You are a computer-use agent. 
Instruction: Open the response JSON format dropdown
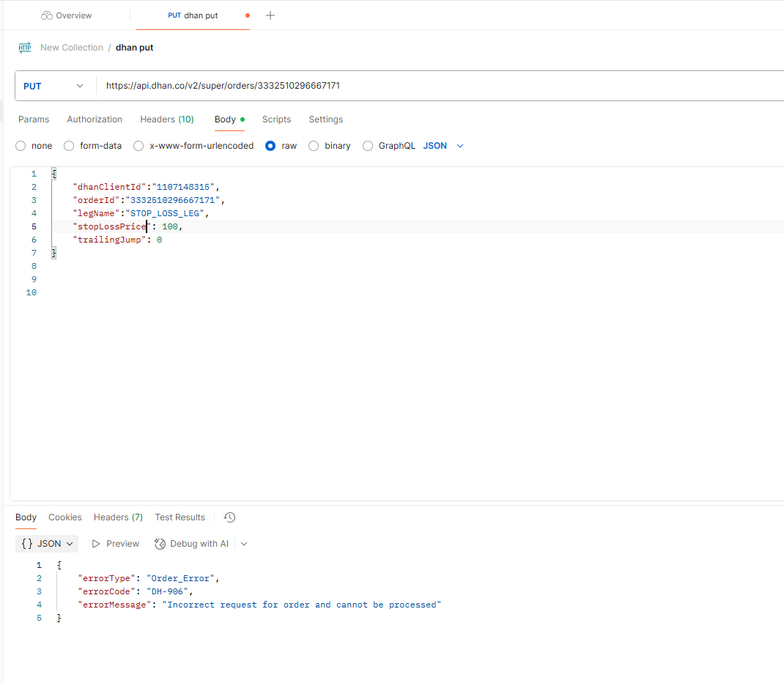[x=48, y=544]
